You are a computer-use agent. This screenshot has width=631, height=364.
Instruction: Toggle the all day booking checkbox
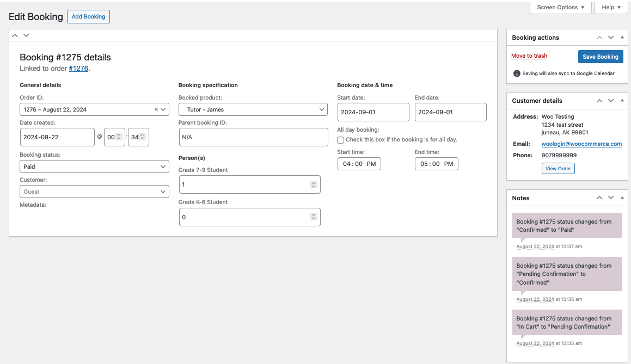coord(340,140)
